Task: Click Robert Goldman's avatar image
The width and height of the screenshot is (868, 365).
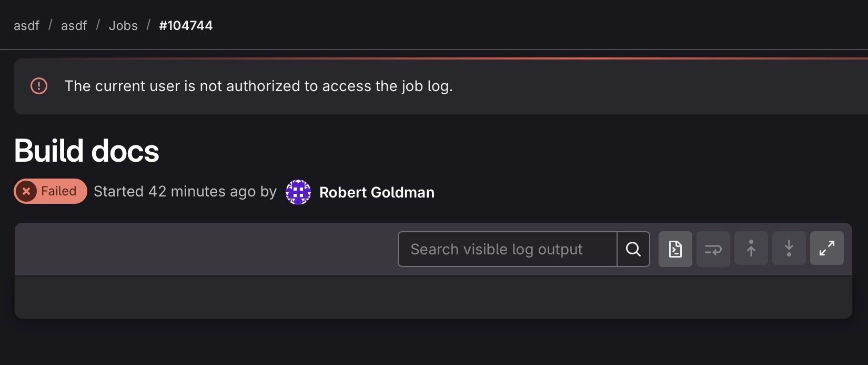Action: (298, 192)
